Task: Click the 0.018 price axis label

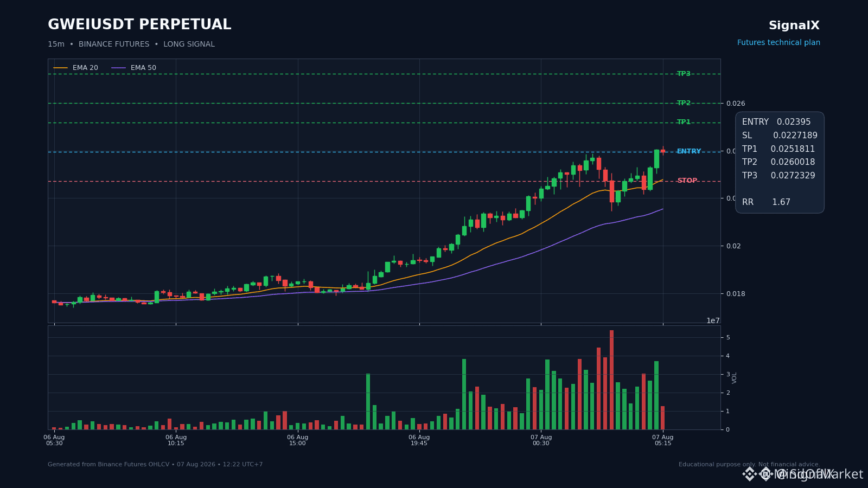Action: coord(736,294)
